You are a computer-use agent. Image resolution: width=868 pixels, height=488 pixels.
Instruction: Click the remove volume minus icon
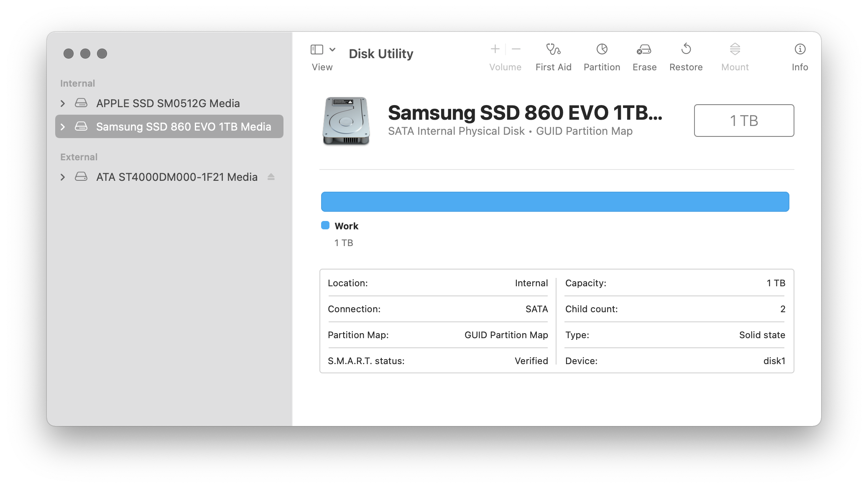click(x=516, y=49)
